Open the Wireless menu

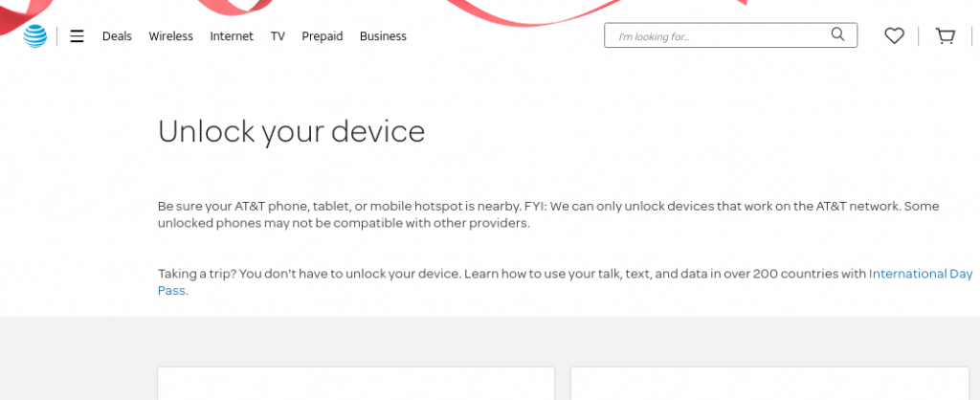(x=170, y=36)
